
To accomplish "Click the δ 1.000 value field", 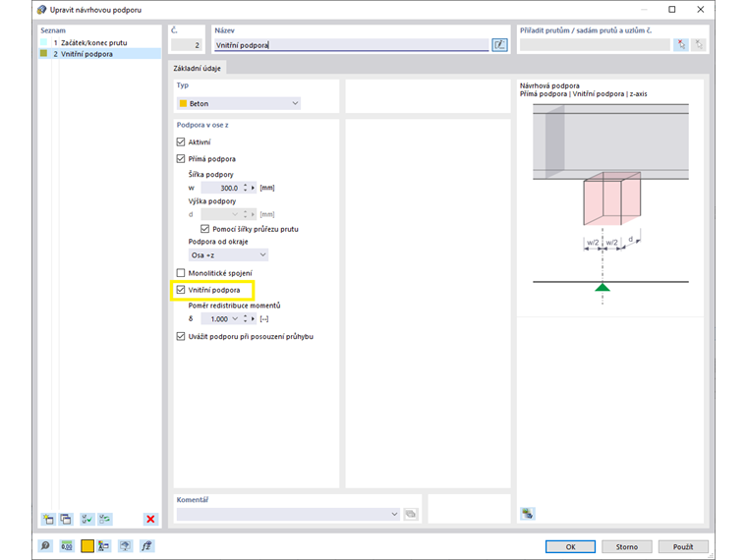I will [x=216, y=319].
